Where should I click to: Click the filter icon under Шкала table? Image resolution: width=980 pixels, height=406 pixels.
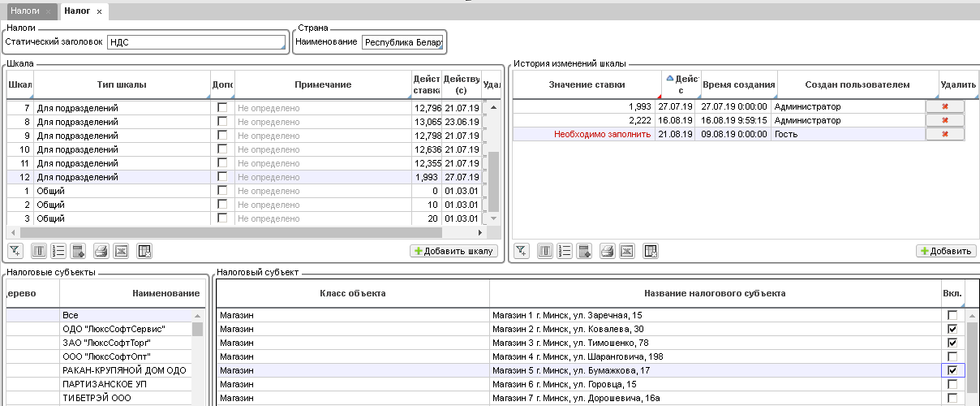tap(15, 251)
